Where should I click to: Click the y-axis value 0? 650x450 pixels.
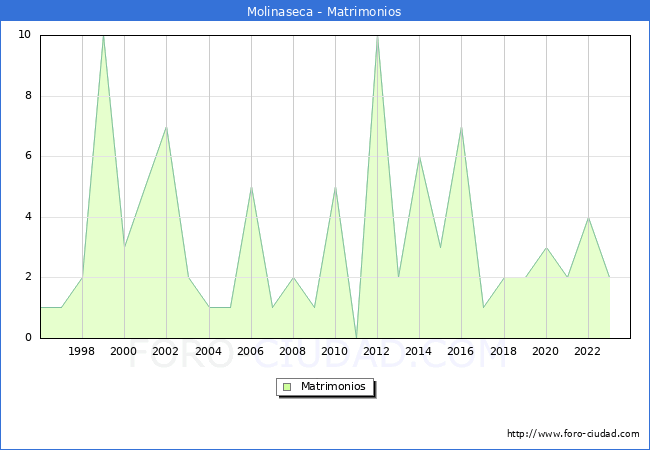pos(28,337)
